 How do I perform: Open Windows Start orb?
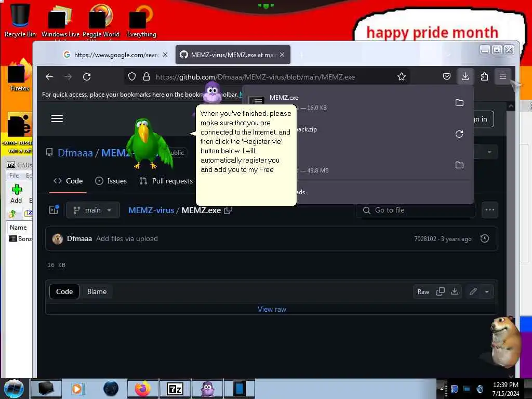[14, 389]
